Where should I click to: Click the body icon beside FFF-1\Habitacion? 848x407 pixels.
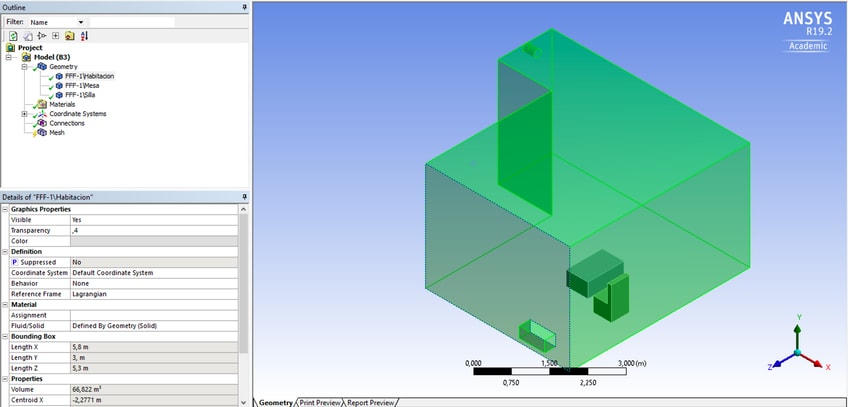[59, 76]
